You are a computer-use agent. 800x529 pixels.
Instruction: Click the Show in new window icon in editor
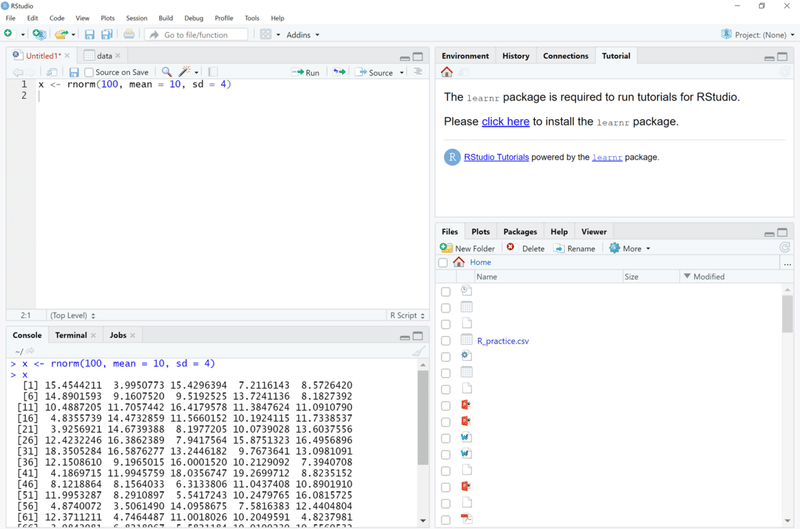52,72
